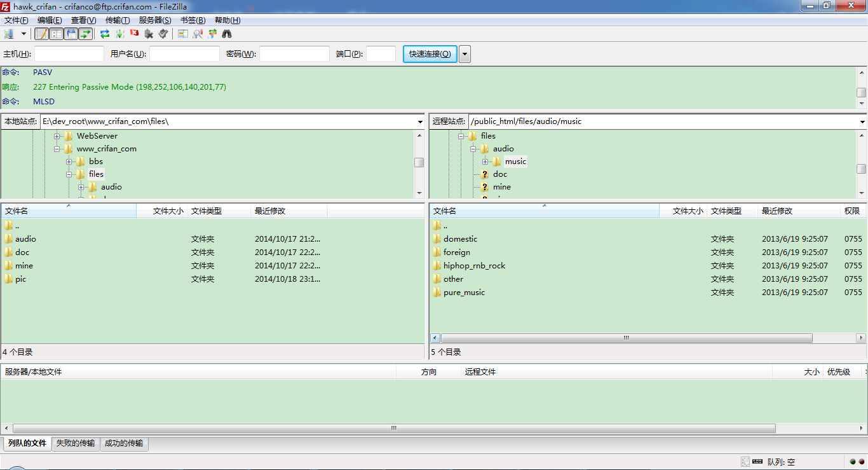
Task: Click the 用户名(U) input field
Action: [184, 54]
